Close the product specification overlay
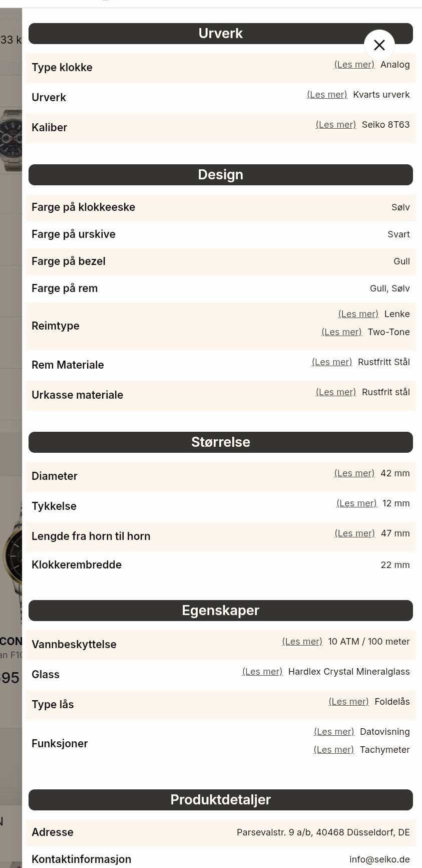The width and height of the screenshot is (422, 868). tap(379, 45)
